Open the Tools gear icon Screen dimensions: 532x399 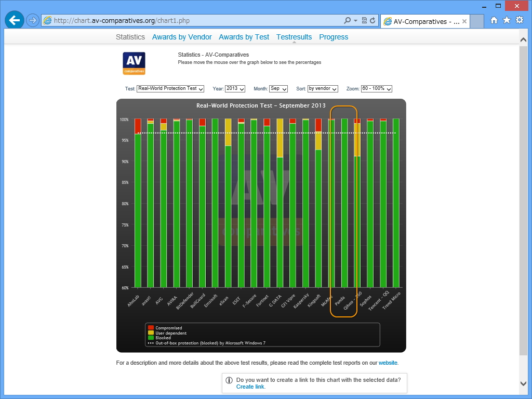click(x=520, y=20)
